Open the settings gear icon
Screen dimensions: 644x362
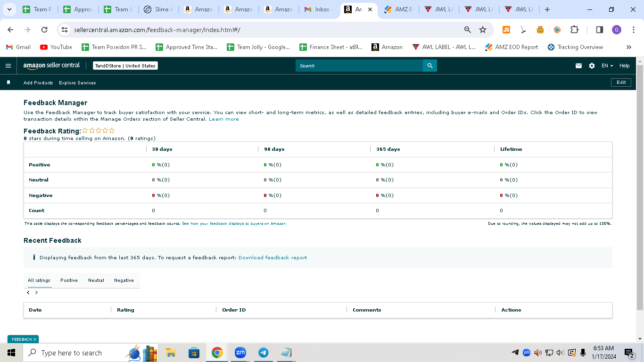592,66
